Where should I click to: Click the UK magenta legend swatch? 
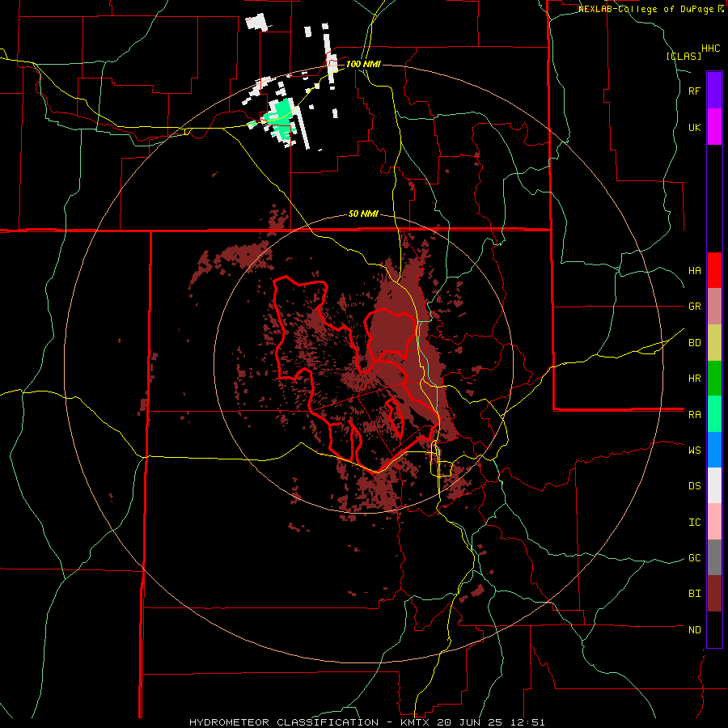[714, 127]
